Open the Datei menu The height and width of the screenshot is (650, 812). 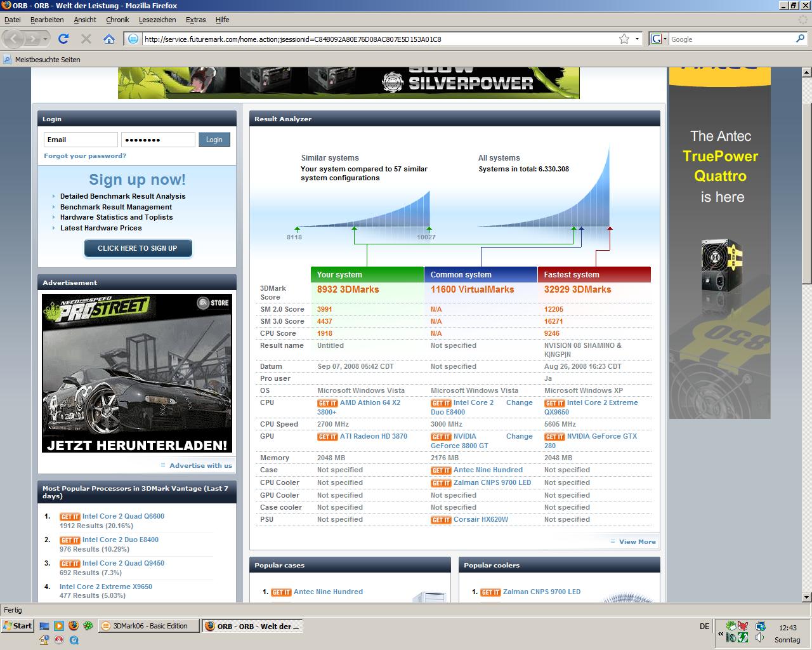(12, 20)
